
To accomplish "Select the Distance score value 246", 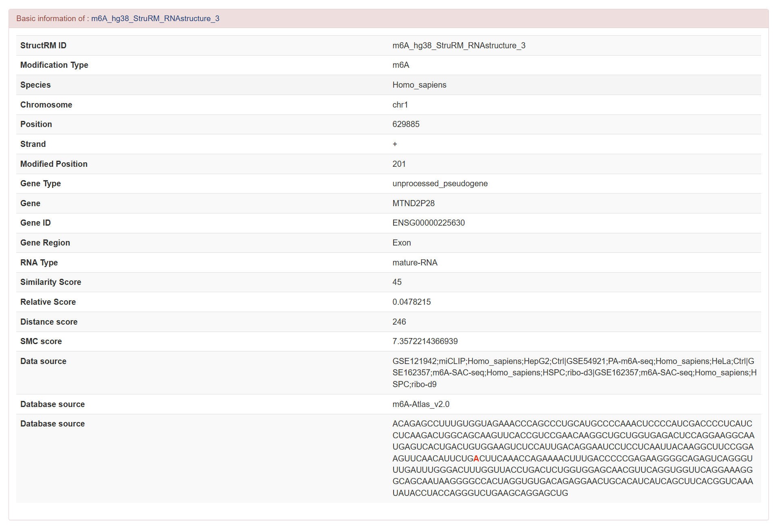I will (399, 322).
